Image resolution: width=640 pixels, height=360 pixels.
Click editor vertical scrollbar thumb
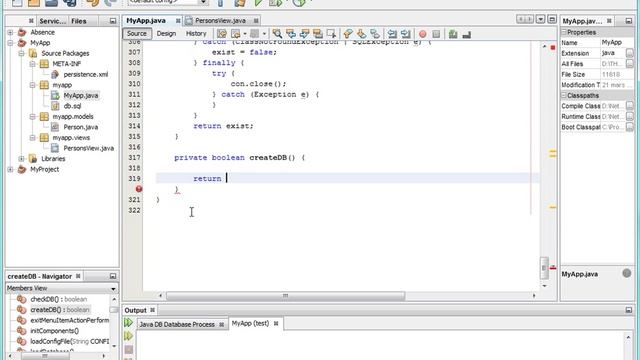[544, 267]
